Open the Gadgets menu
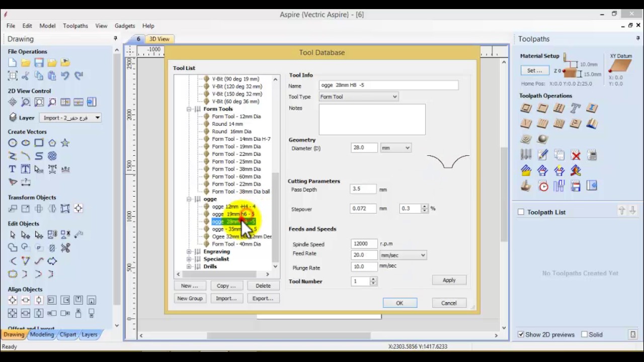Viewport: 644px width, 362px height. point(125,26)
